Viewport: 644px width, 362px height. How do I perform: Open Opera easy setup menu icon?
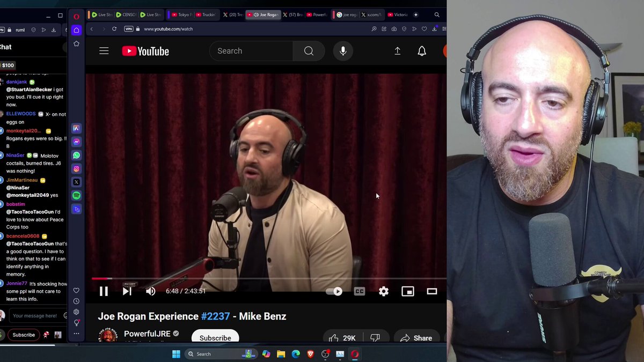coord(444,29)
